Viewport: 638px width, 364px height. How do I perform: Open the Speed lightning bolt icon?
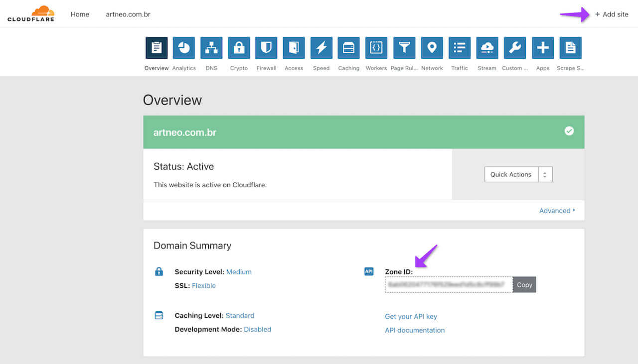(321, 48)
